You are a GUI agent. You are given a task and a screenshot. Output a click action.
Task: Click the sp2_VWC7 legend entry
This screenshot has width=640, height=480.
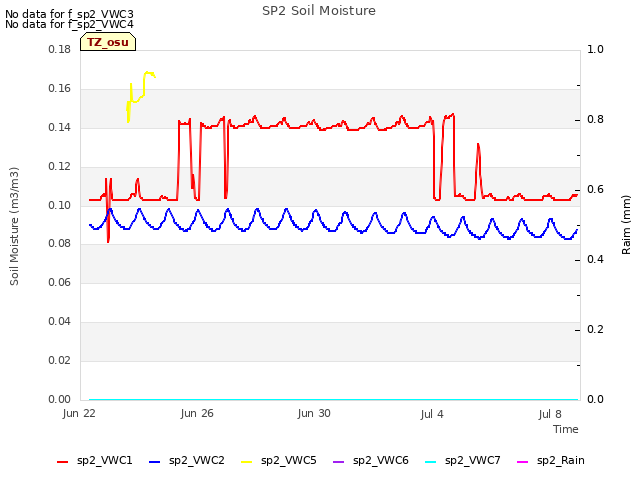pos(462,460)
